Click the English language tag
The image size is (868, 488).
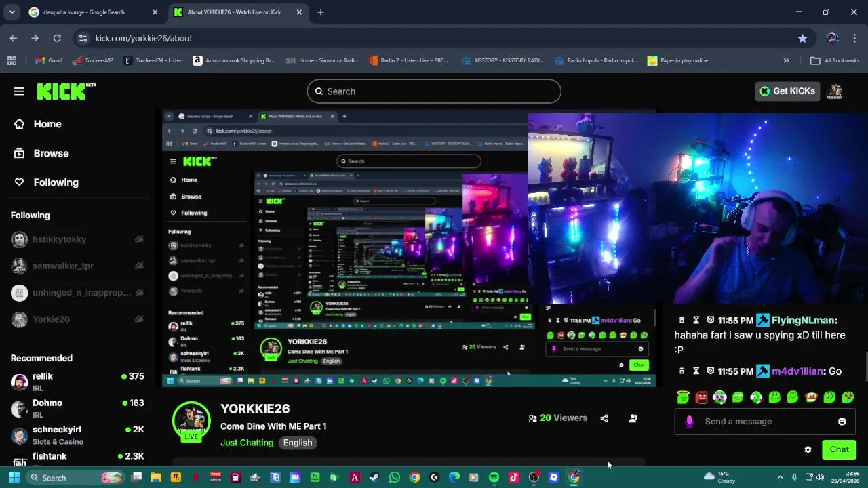click(x=298, y=443)
